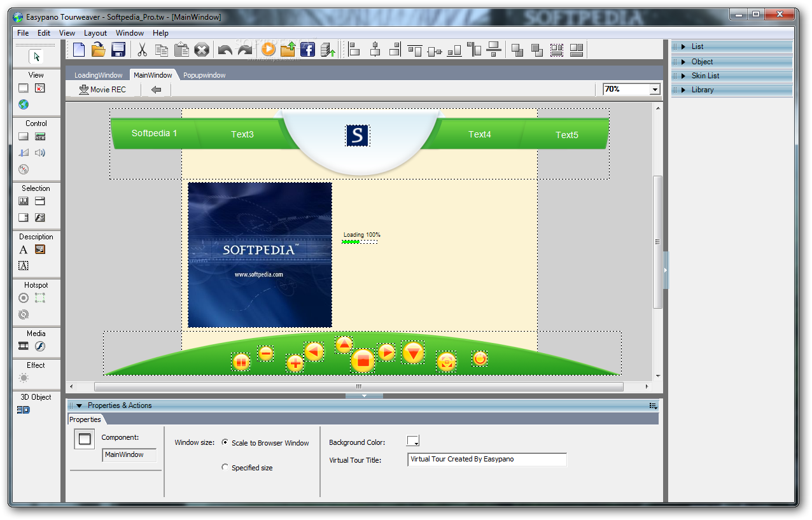Open the Window menu

(x=129, y=33)
